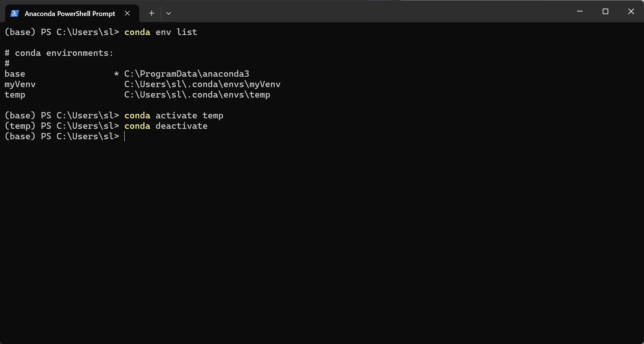The width and height of the screenshot is (644, 344).
Task: Click the (temp) prompt prefix
Action: click(20, 126)
